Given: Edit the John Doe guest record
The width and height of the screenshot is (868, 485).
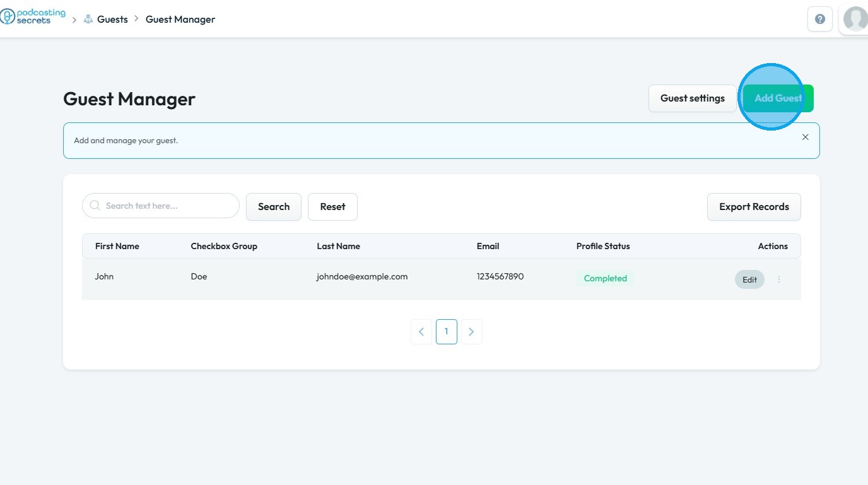Looking at the screenshot, I should pyautogui.click(x=749, y=279).
